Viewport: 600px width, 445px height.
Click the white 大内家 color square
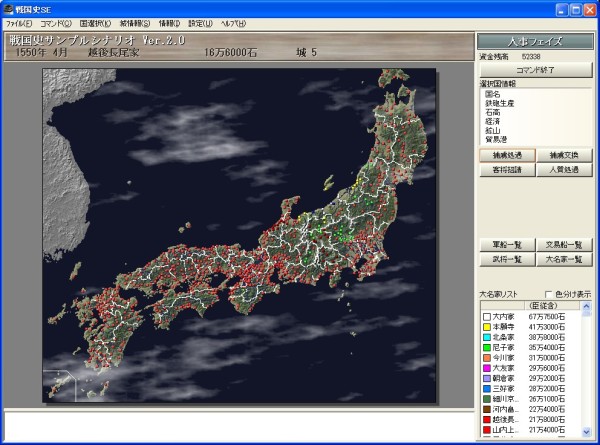point(487,317)
